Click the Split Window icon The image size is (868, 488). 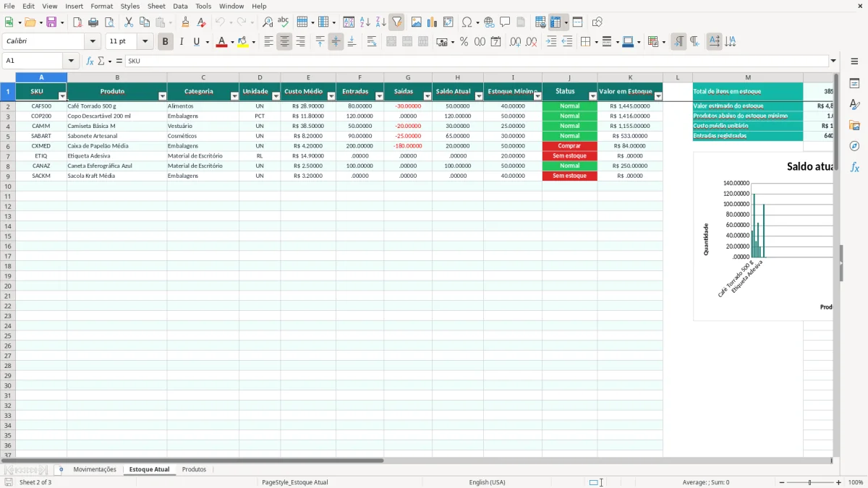point(578,22)
